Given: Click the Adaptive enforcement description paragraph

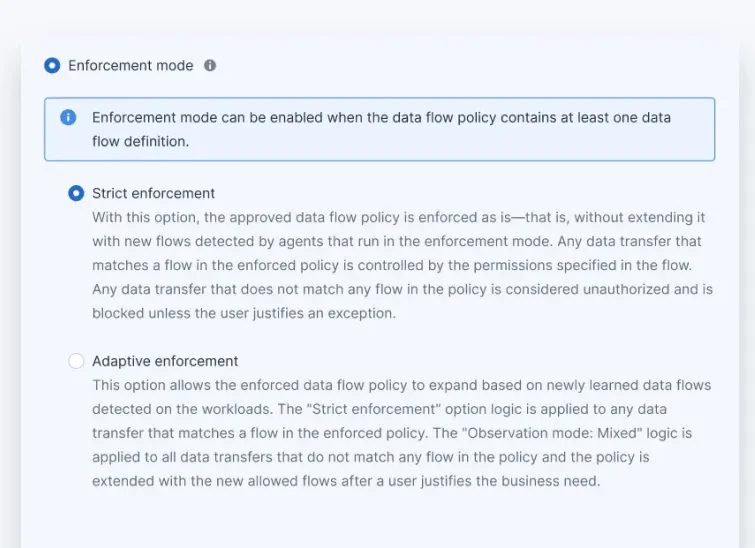Looking at the screenshot, I should [x=402, y=433].
